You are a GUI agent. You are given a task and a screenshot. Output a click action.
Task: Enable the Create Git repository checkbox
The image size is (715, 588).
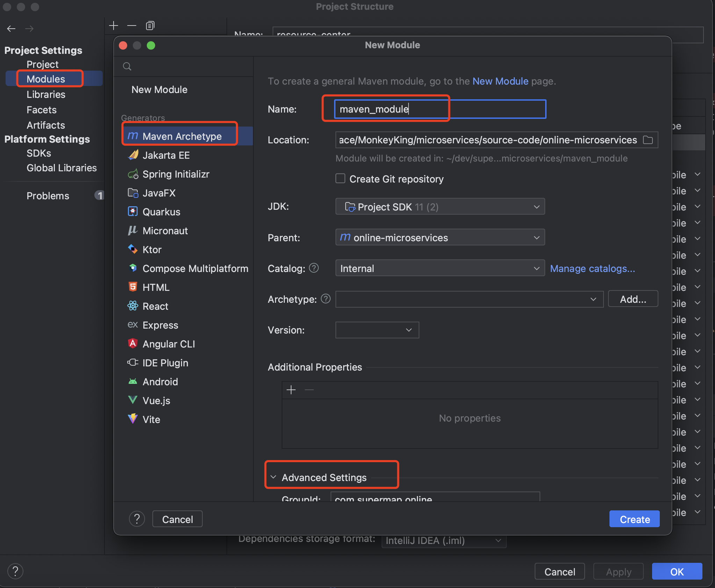pyautogui.click(x=340, y=179)
